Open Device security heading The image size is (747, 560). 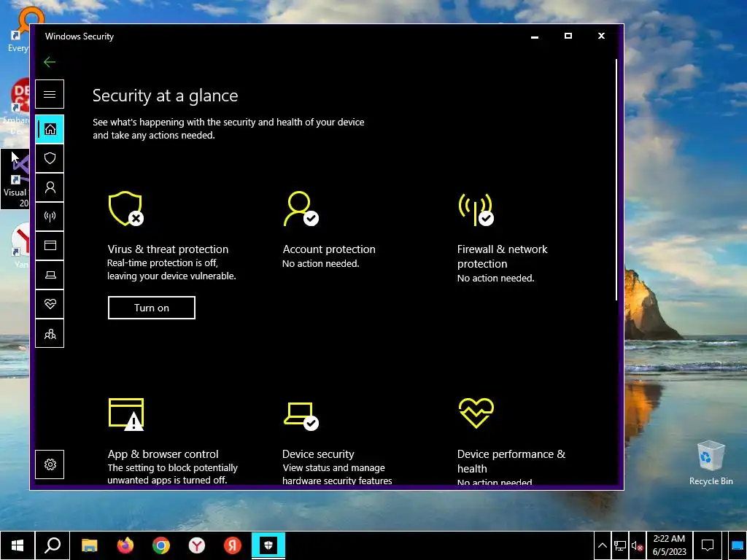(318, 454)
